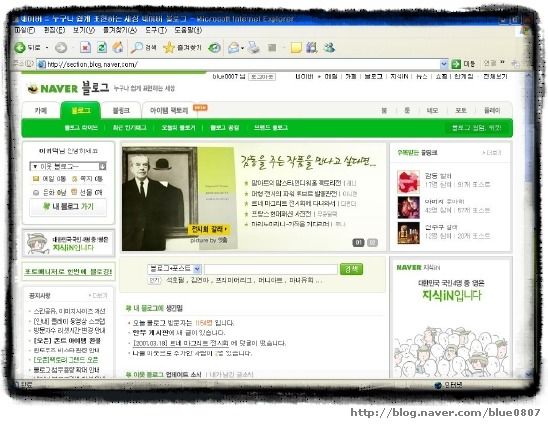This screenshot has width=548, height=434.
Task: Switch to the 블링크 tab
Action: [x=121, y=111]
